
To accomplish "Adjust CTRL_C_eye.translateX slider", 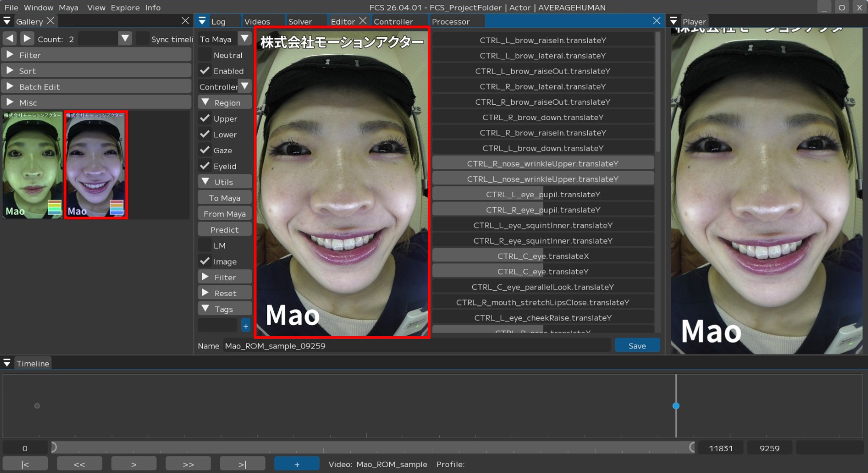I will (x=543, y=256).
